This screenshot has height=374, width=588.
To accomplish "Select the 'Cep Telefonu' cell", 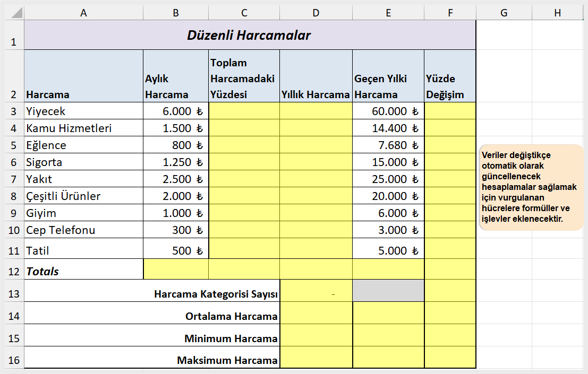I will (83, 230).
